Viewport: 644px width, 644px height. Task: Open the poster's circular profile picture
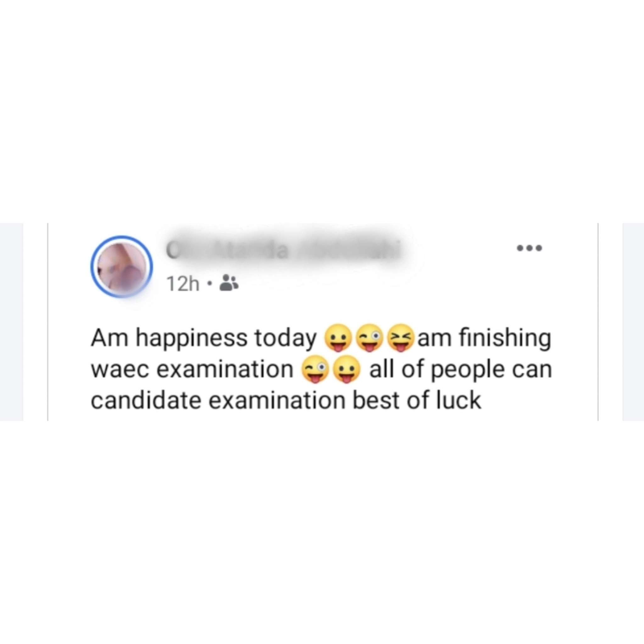(122, 266)
